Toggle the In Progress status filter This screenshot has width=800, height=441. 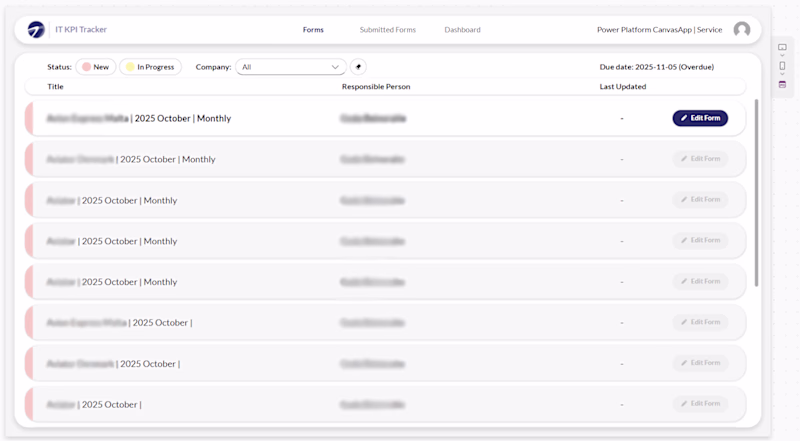tap(151, 67)
